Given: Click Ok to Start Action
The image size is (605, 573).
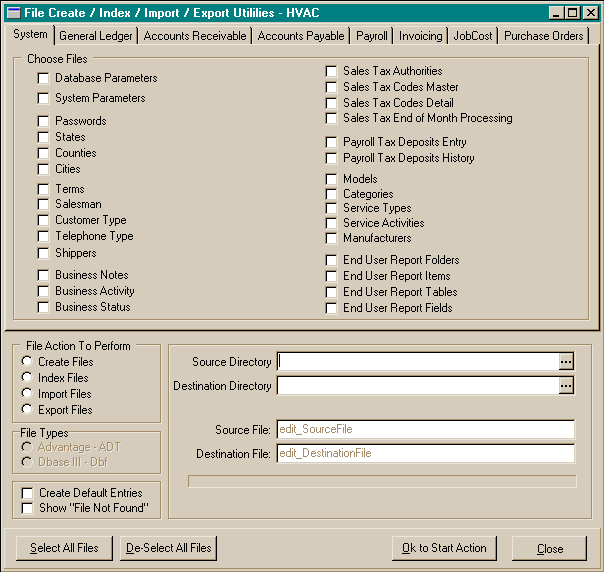Looking at the screenshot, I should pos(444,548).
